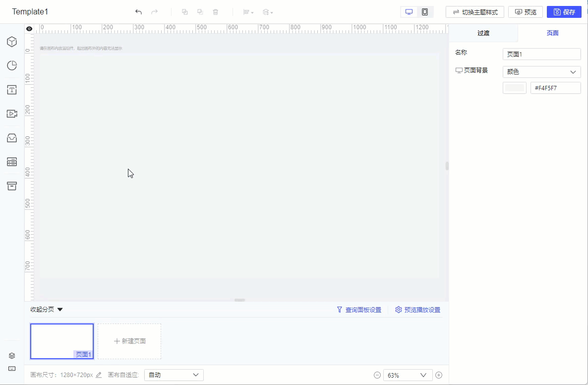Open the pie chart component panel
This screenshot has height=385, width=588.
click(x=12, y=65)
